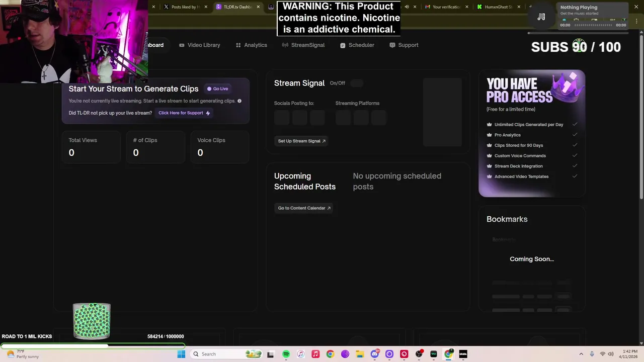Screen dimensions: 644x362
Task: Click Advanced Video Templates feature text
Action: [x=521, y=176]
